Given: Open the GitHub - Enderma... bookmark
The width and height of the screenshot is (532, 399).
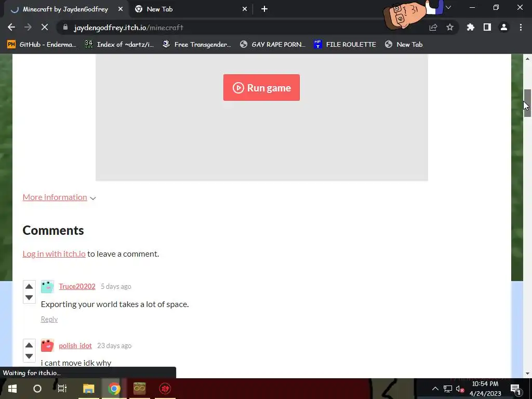Looking at the screenshot, I should click(x=42, y=45).
